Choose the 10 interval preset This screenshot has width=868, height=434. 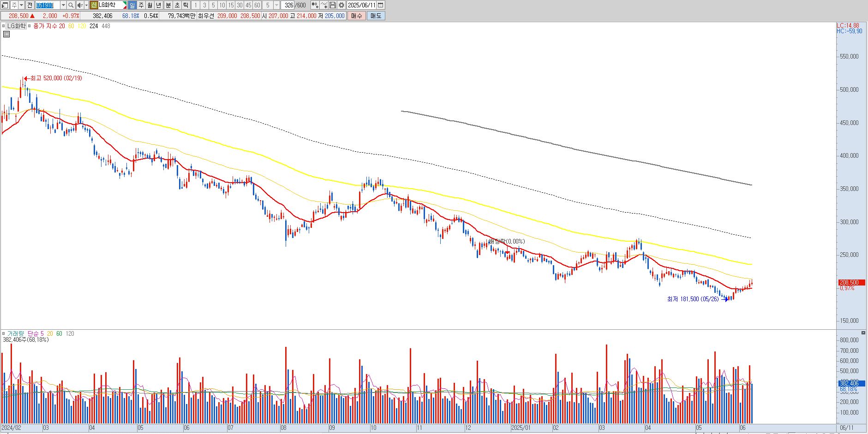tap(222, 5)
